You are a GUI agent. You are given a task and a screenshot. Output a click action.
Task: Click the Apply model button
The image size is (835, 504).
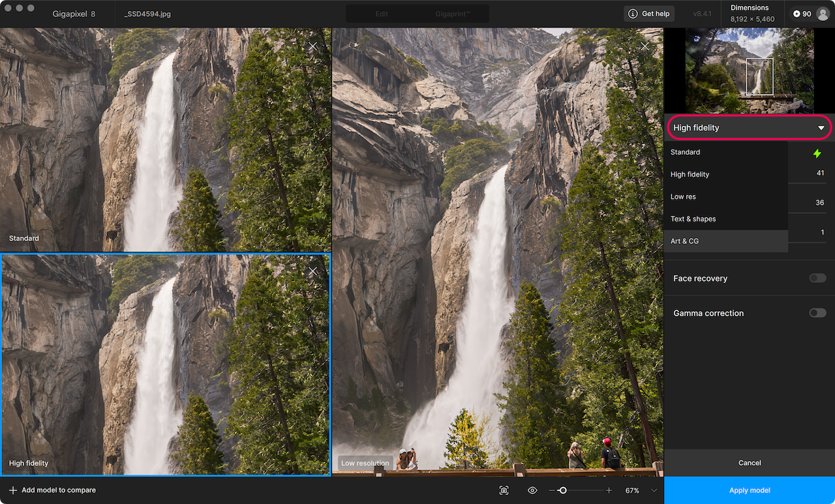coord(750,490)
